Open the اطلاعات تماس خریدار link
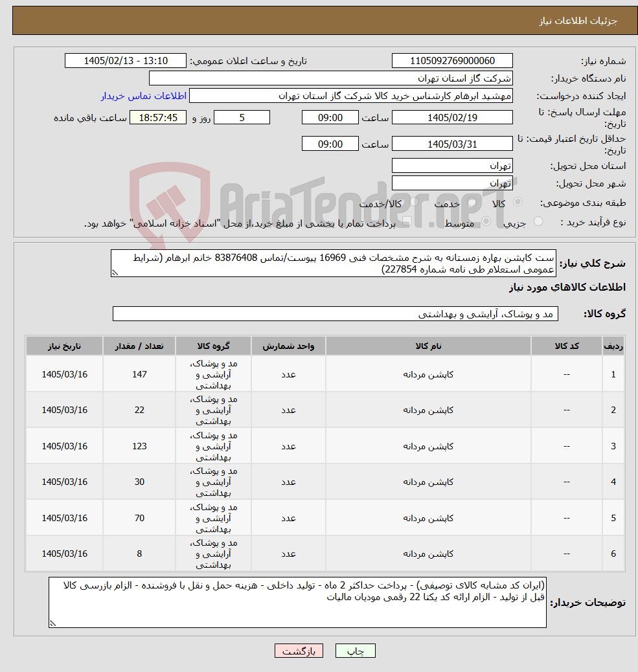Screen dimensions: 638x672 (144, 96)
